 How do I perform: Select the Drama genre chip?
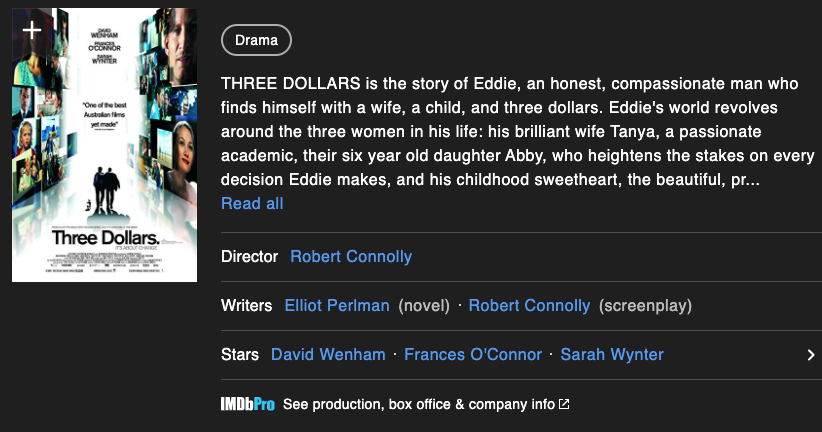pos(256,40)
